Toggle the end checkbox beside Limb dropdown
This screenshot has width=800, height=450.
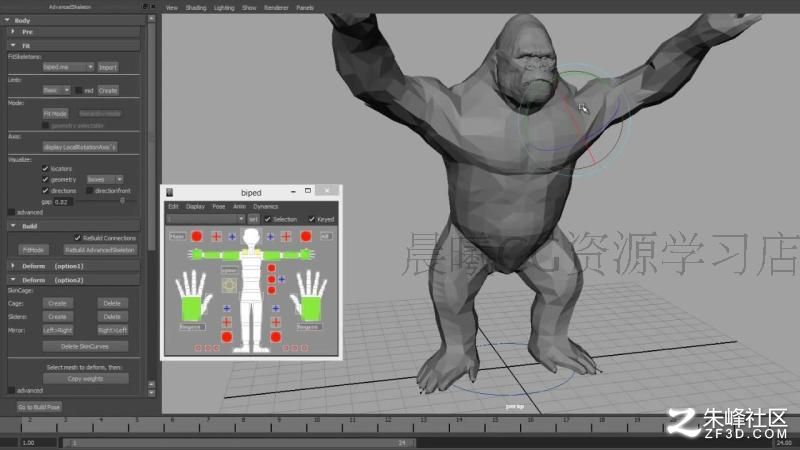coord(79,90)
